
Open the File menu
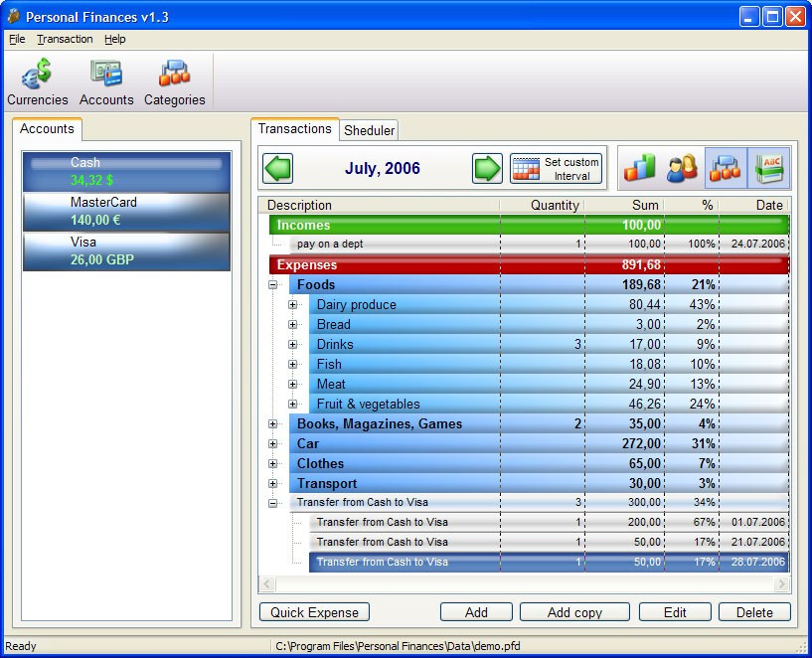pos(17,39)
